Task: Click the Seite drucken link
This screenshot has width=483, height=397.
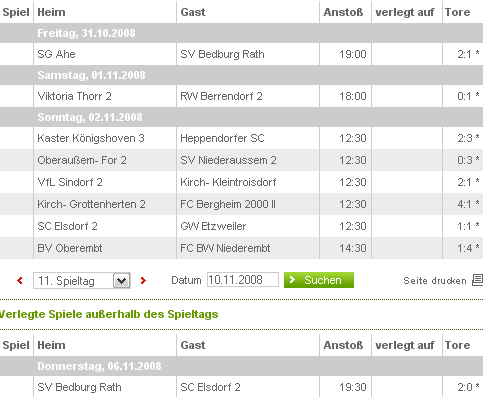Action: pyautogui.click(x=435, y=281)
